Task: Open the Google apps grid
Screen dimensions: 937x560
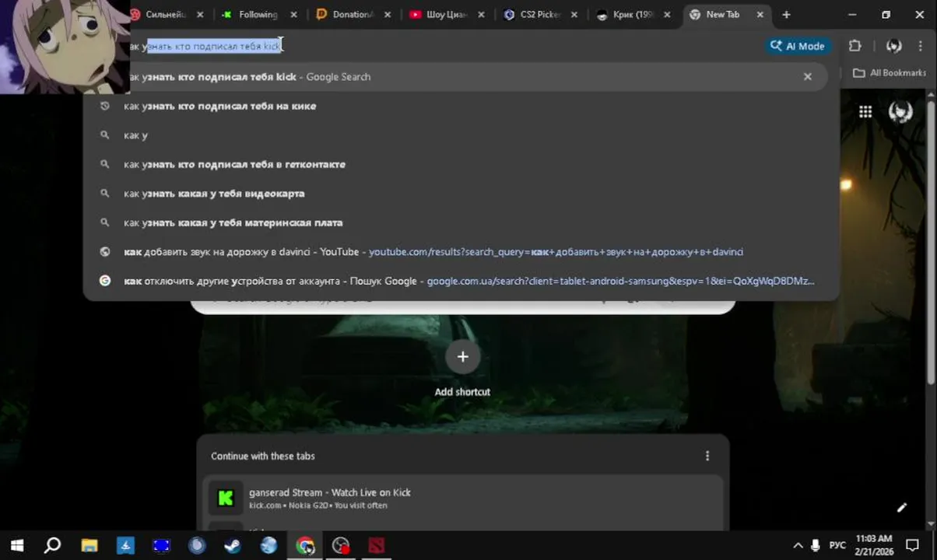Action: click(865, 112)
